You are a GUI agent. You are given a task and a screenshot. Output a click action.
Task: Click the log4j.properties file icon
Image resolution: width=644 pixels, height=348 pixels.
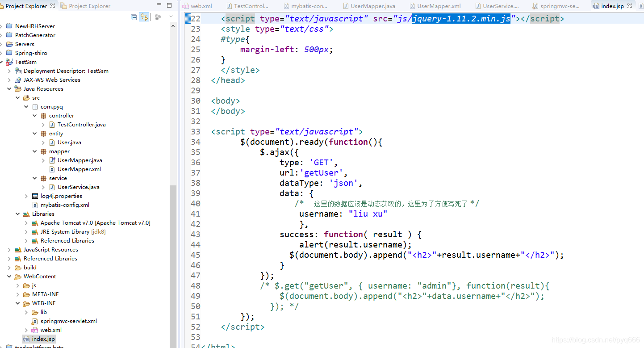pos(35,196)
